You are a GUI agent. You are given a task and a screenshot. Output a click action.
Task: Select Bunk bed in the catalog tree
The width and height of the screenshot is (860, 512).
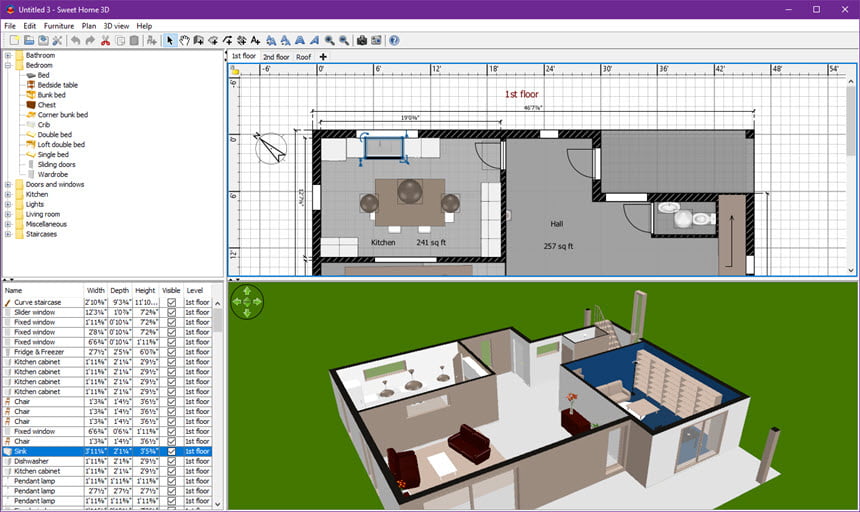pos(52,95)
